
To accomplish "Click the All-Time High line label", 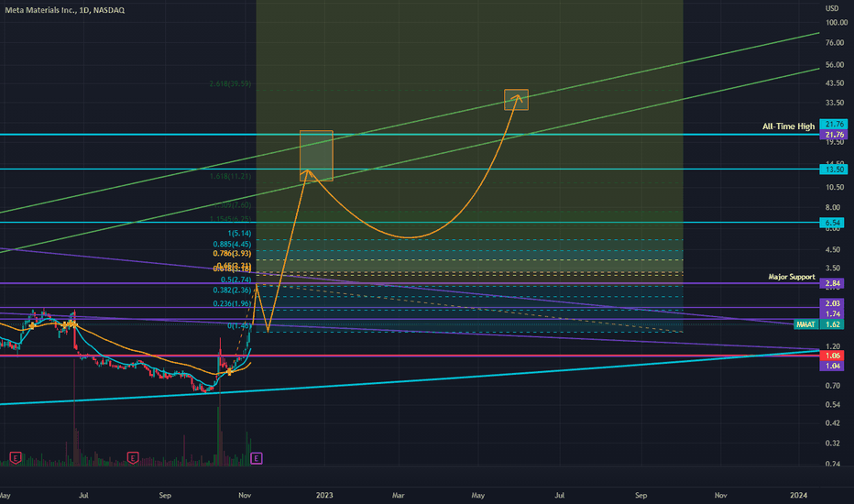I will click(788, 126).
